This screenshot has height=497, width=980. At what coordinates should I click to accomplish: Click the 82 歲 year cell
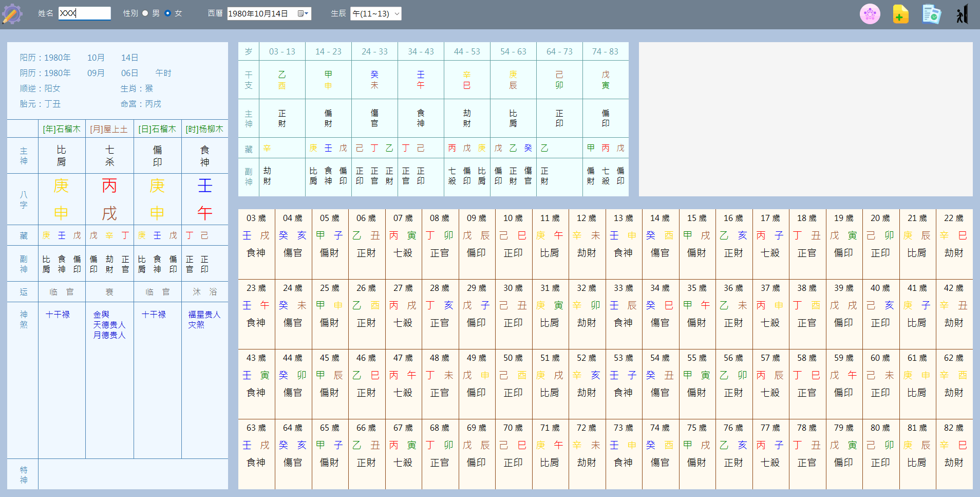click(953, 446)
